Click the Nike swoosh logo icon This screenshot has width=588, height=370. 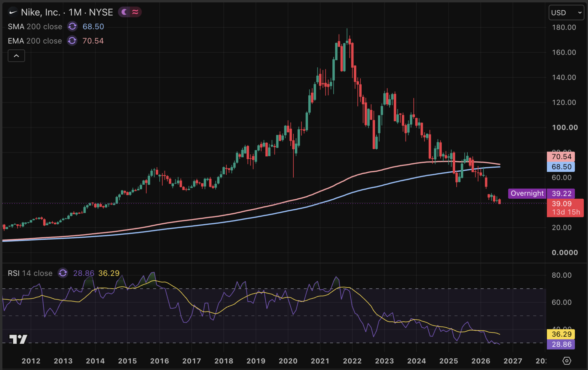(13, 12)
